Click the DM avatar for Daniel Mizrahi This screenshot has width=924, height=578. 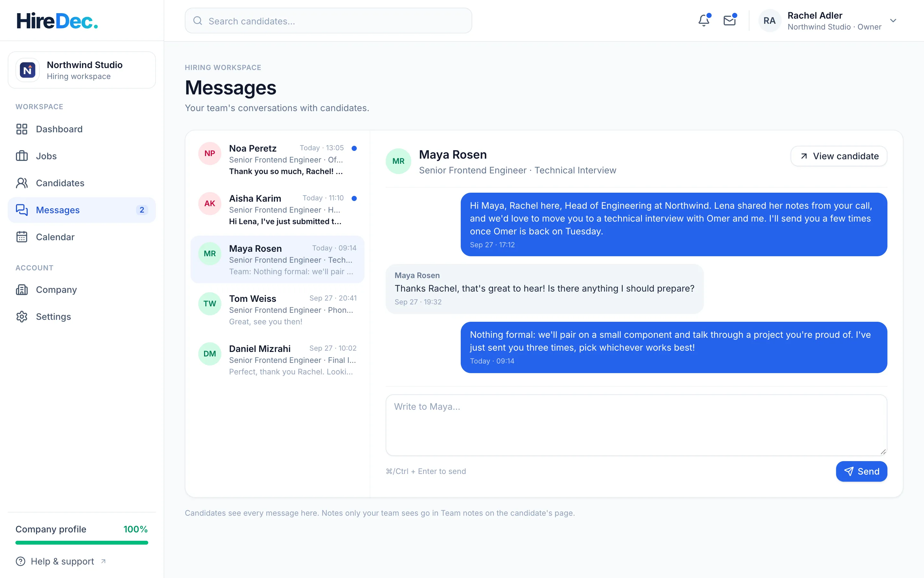(x=210, y=354)
